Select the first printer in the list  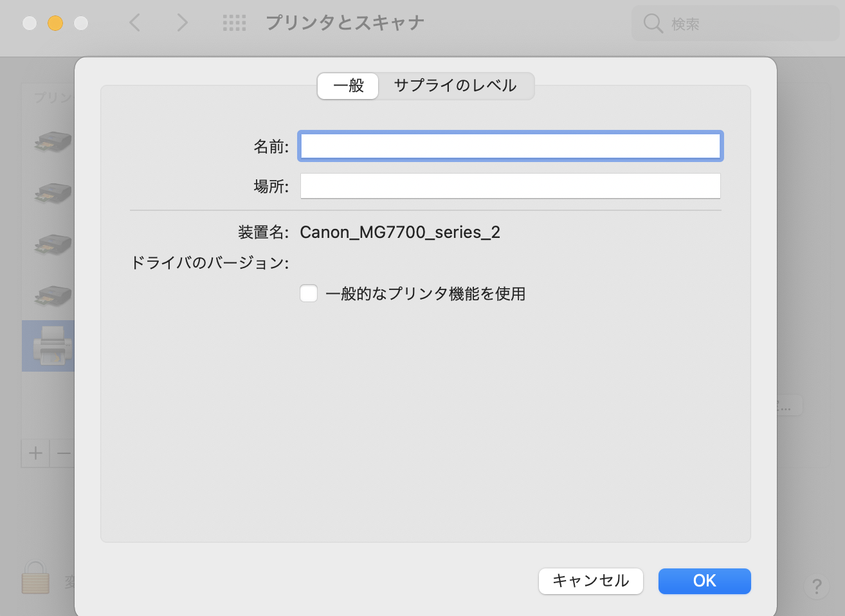pyautogui.click(x=53, y=141)
